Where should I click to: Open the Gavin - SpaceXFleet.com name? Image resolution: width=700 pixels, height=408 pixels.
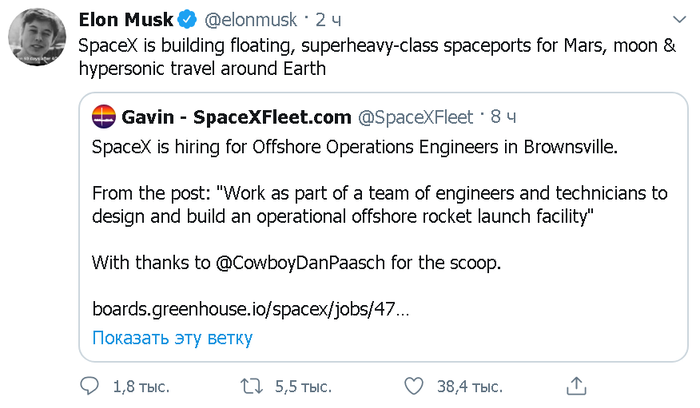(236, 118)
